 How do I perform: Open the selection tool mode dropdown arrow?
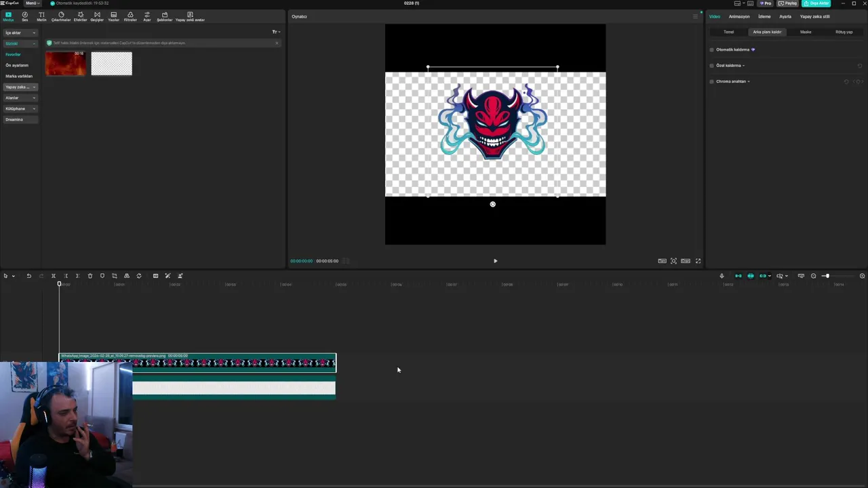13,276
